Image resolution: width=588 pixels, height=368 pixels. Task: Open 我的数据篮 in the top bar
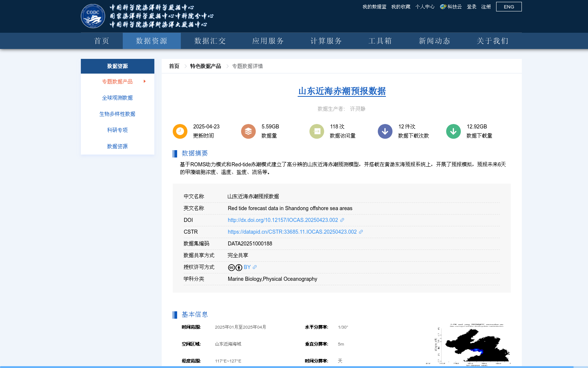pos(374,7)
